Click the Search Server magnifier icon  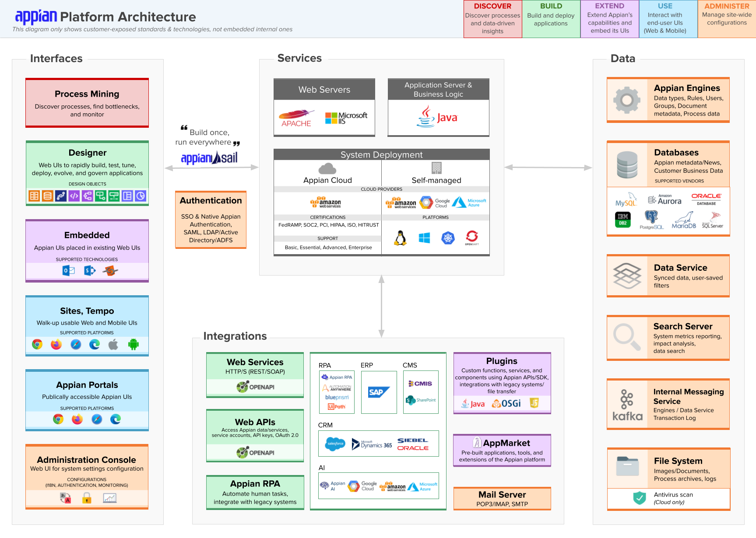(627, 337)
